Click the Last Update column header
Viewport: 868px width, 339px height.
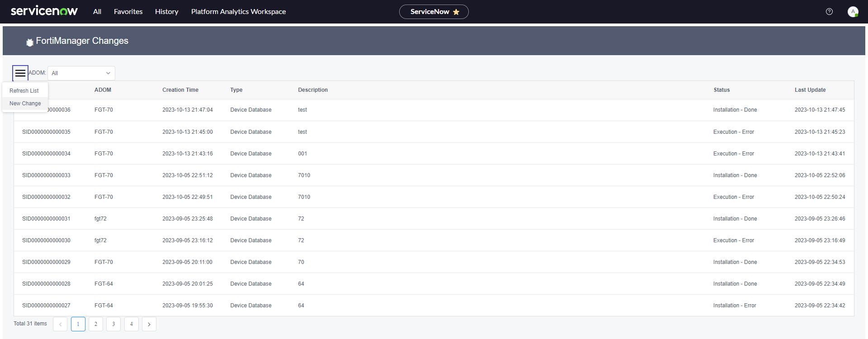tap(810, 90)
